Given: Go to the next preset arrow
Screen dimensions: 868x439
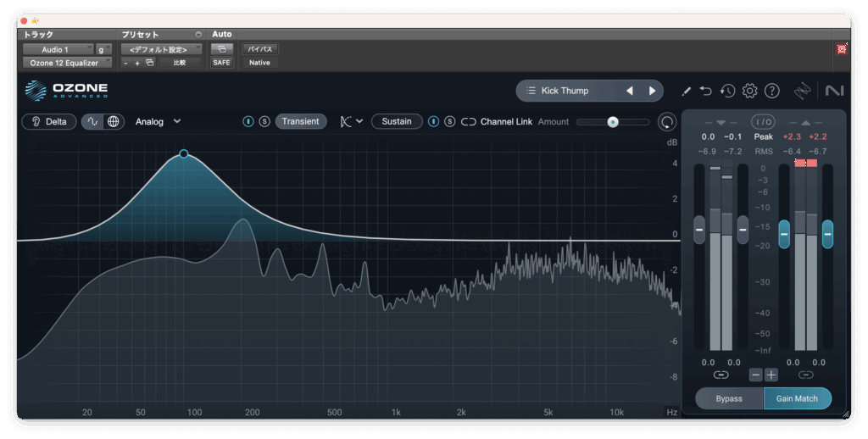Looking at the screenshot, I should click(x=652, y=91).
